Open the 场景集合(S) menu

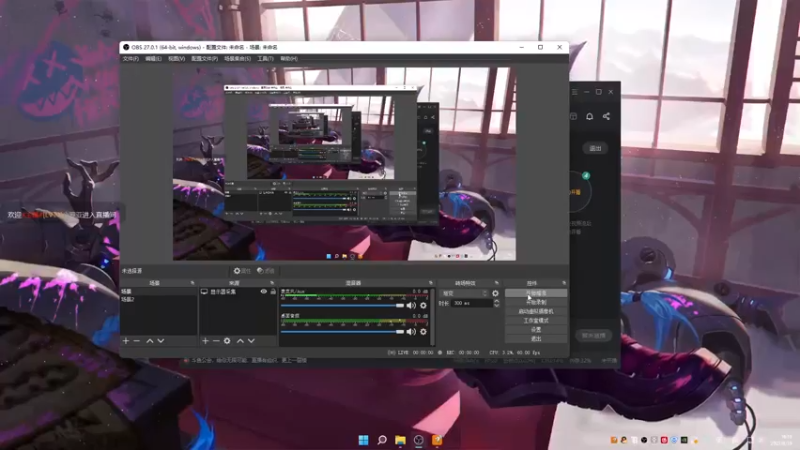237,59
